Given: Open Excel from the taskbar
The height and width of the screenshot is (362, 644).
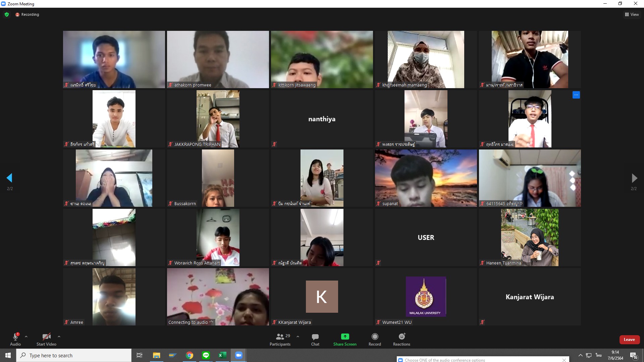Looking at the screenshot, I should pyautogui.click(x=222, y=355).
